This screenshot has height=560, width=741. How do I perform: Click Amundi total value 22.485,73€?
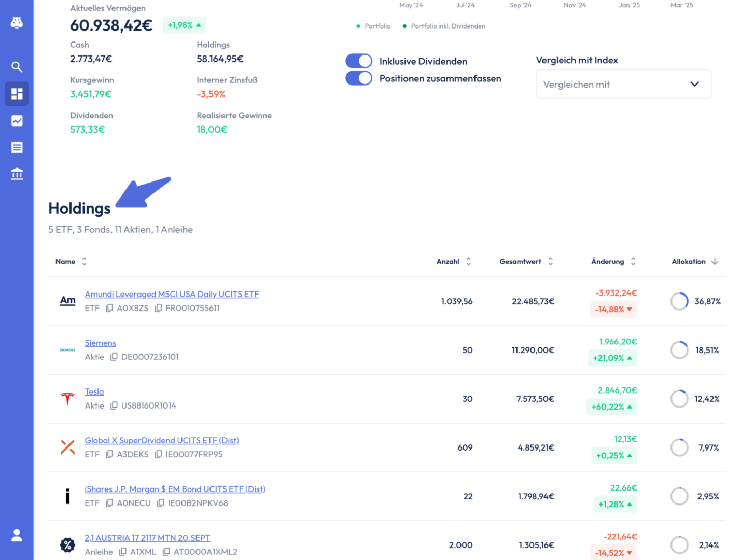click(x=533, y=301)
